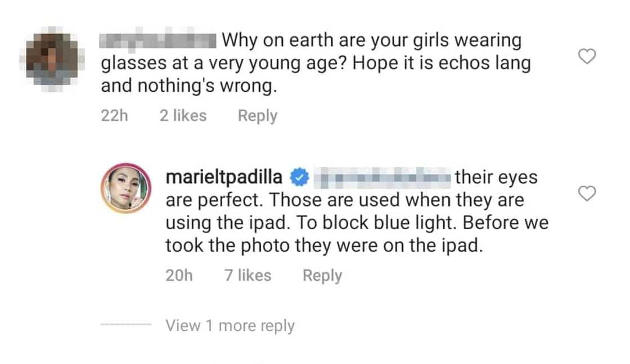Image resolution: width=630 pixels, height=364 pixels.
Task: Click the 22h timestamp
Action: [114, 116]
